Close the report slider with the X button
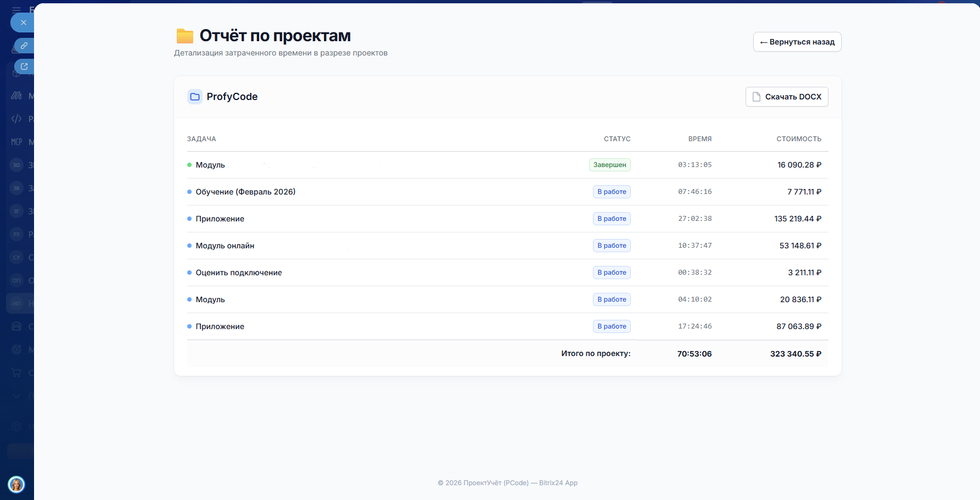980x500 pixels. [x=23, y=23]
